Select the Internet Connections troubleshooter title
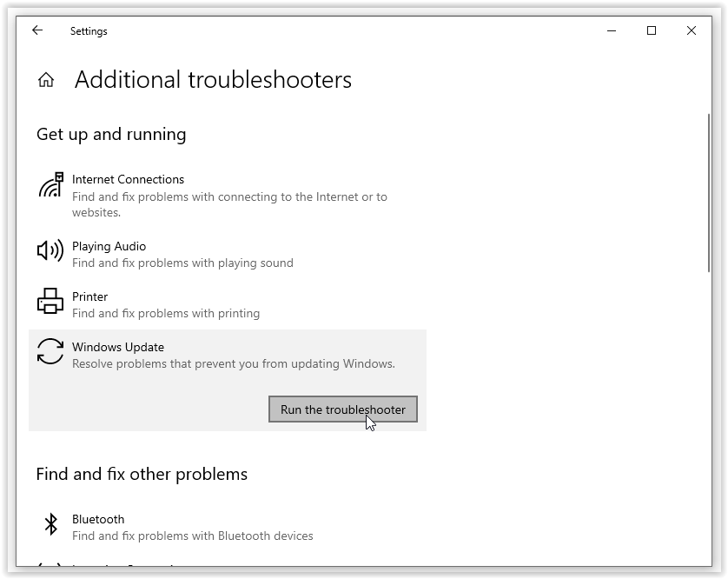The image size is (728, 579). 128,179
